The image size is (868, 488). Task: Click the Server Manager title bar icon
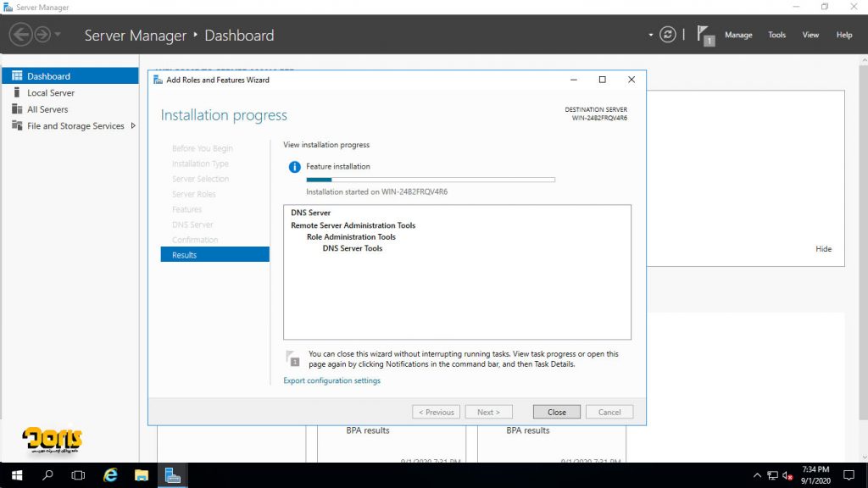click(x=8, y=7)
